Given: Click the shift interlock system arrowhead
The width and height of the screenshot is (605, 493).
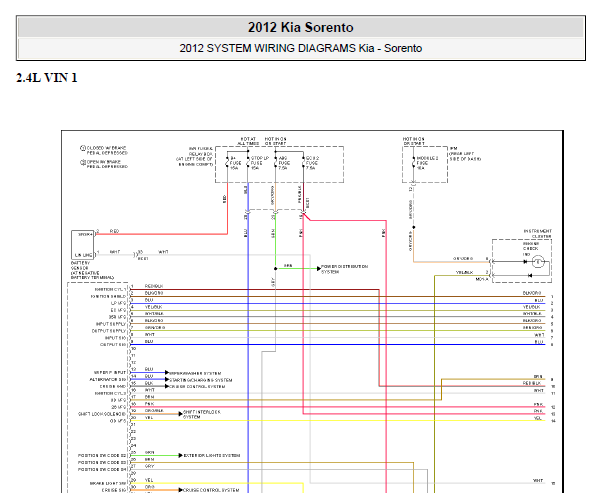Looking at the screenshot, I should tap(181, 414).
